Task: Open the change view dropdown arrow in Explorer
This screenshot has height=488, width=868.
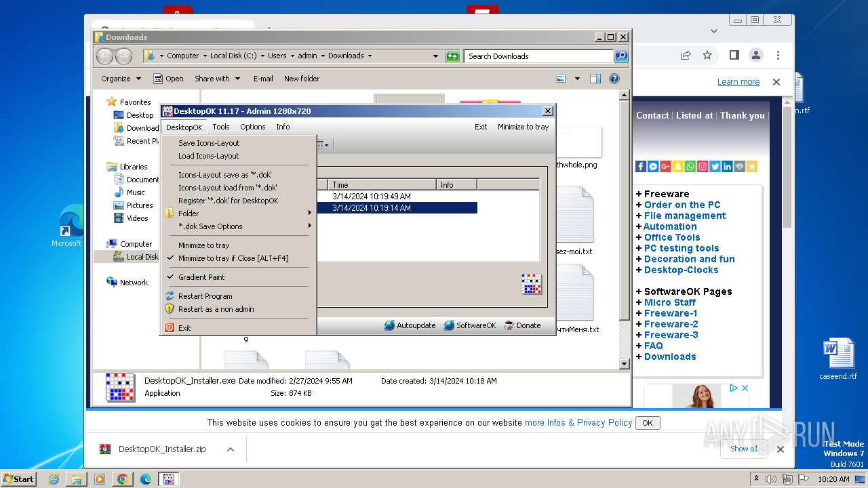Action: (x=577, y=79)
